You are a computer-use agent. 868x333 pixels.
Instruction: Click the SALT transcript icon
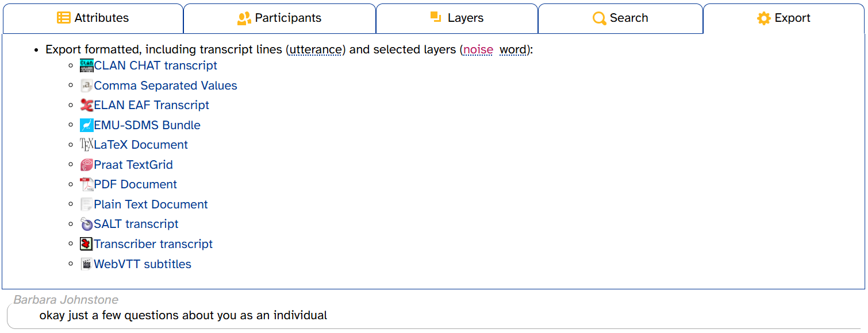[x=87, y=224]
